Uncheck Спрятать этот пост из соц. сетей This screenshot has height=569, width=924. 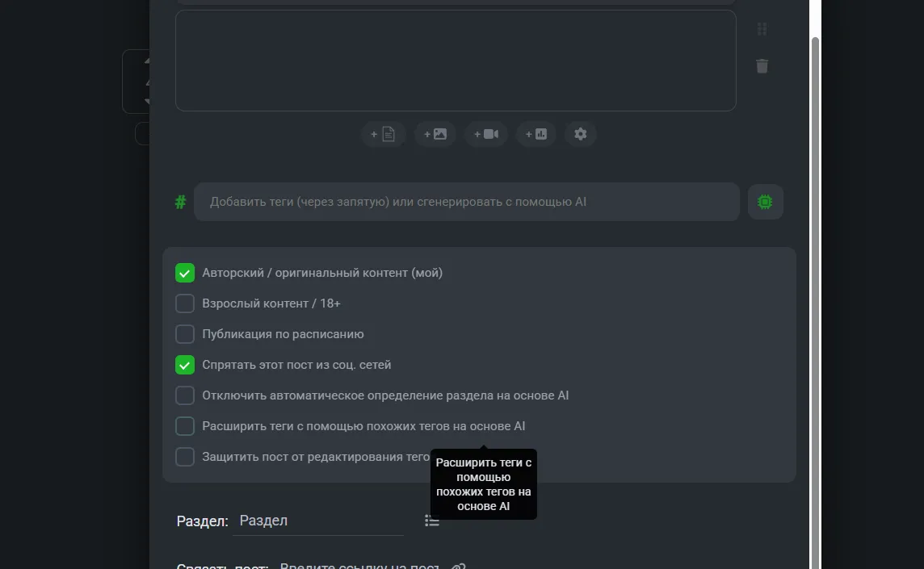185,365
